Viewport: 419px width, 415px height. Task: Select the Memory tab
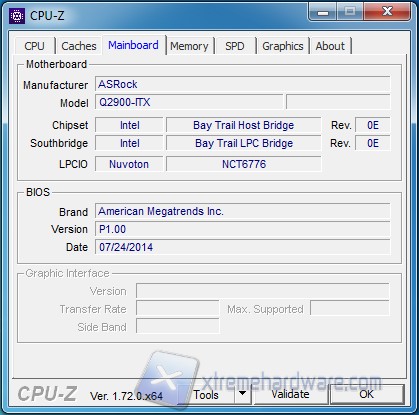[x=189, y=46]
